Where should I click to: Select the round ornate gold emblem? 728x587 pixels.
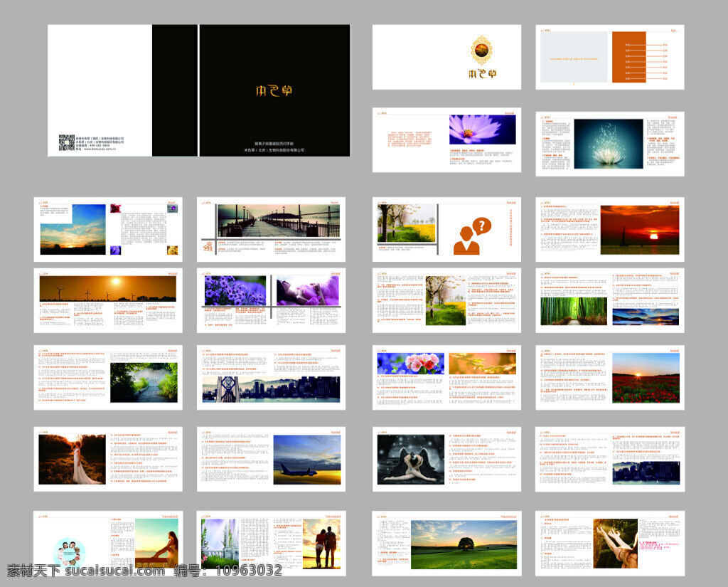click(x=483, y=51)
